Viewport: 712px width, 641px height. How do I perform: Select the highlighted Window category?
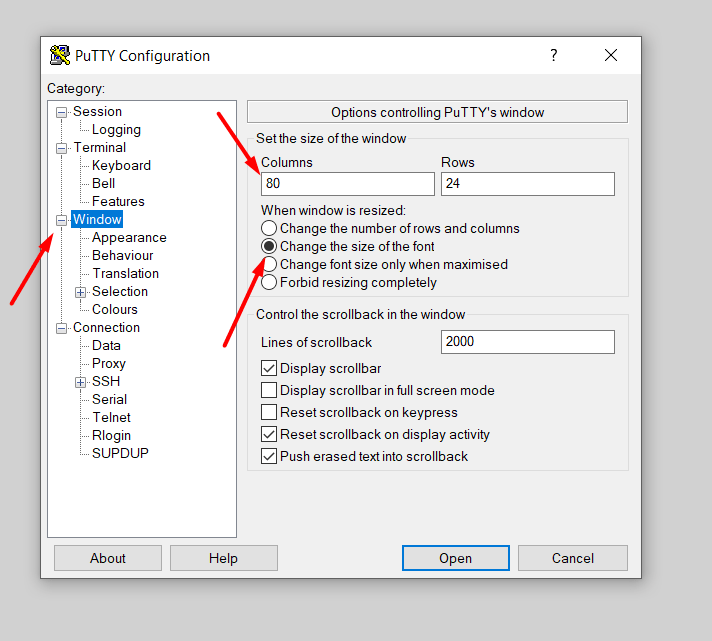[97, 219]
